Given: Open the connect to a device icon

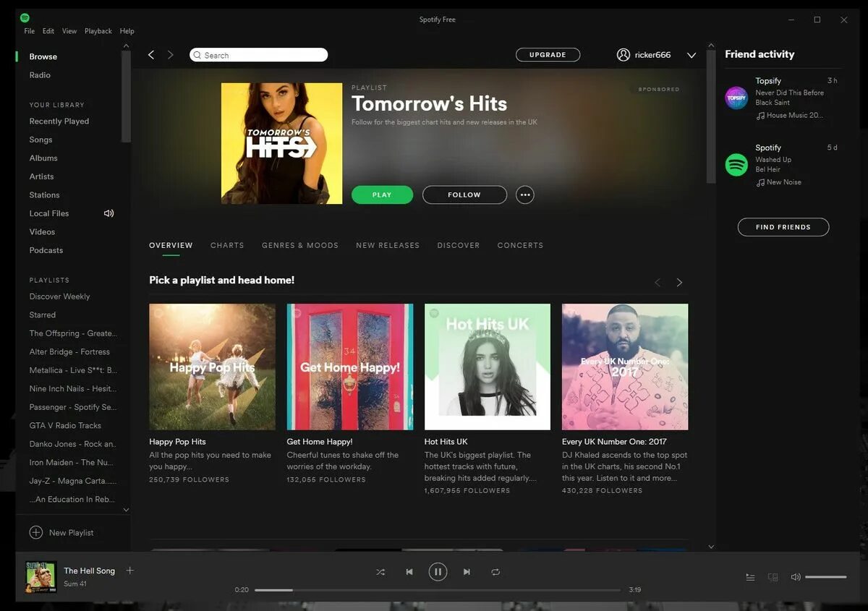Looking at the screenshot, I should tap(773, 577).
